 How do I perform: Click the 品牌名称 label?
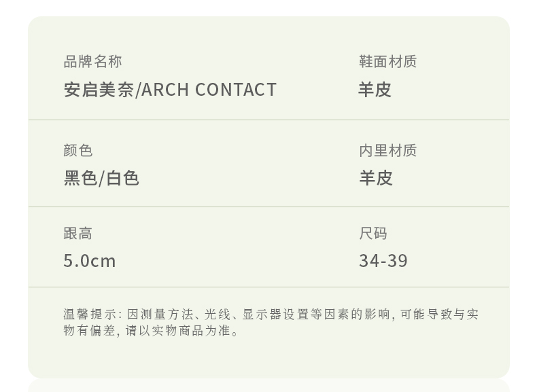(92, 62)
